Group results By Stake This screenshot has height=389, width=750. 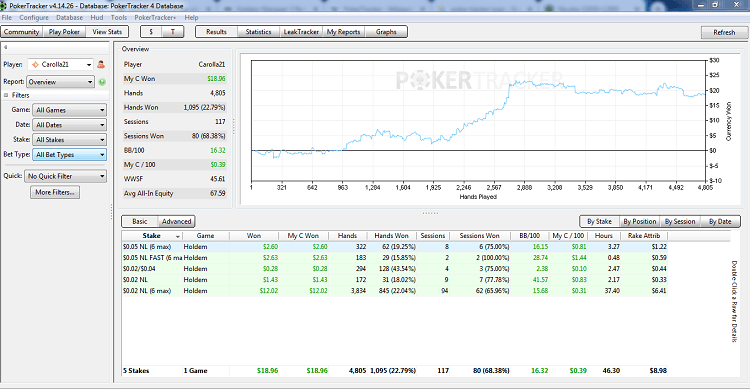pyautogui.click(x=599, y=221)
